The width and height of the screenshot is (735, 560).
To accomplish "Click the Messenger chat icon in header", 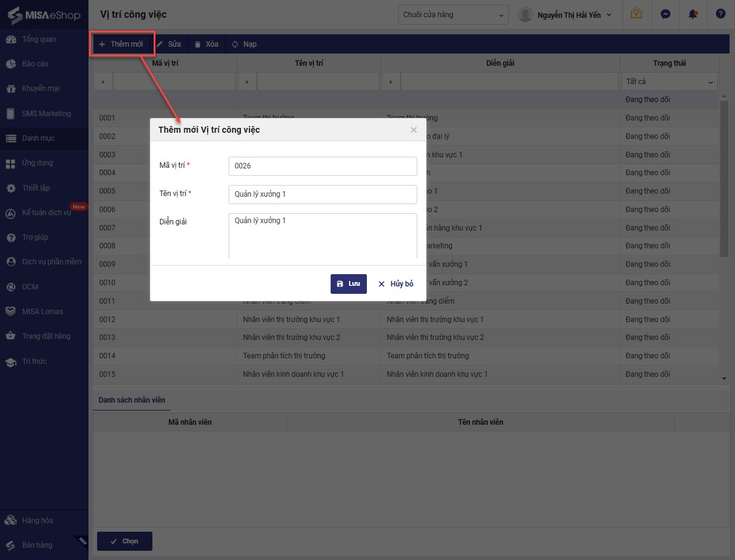I will coord(665,14).
